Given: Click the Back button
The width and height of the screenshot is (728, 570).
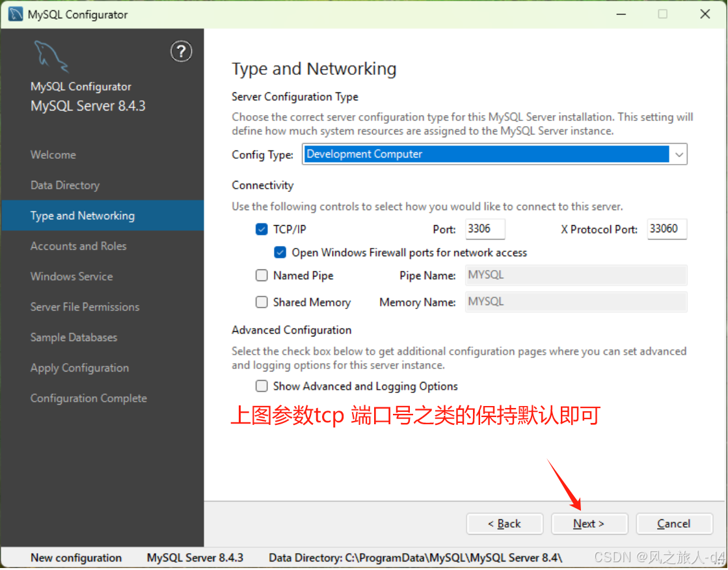Looking at the screenshot, I should click(505, 524).
